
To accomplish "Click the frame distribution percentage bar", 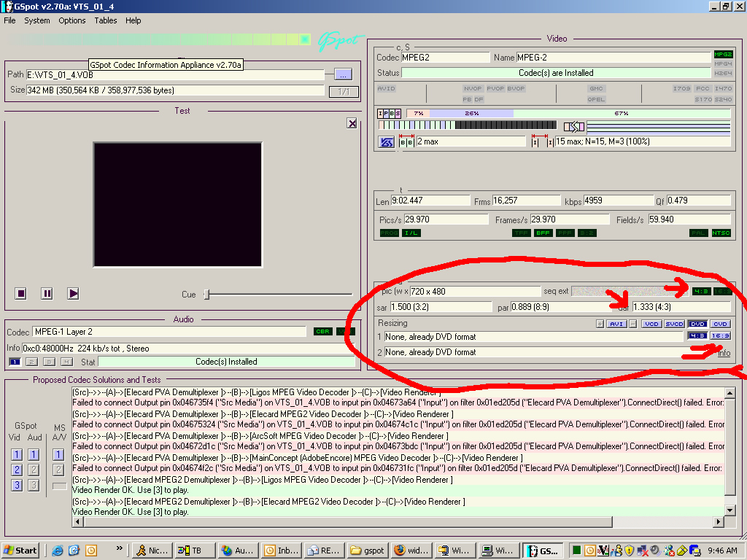I will pos(568,113).
